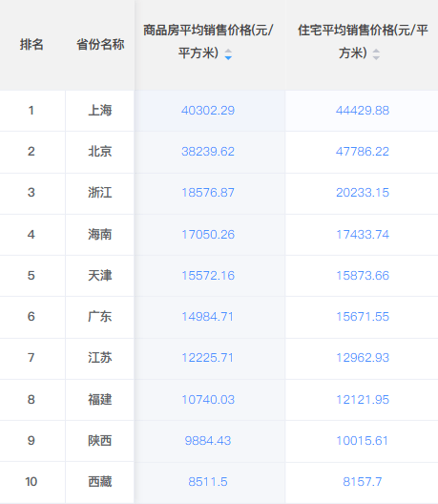
Task: Select the 上海 province cell
Action: [x=100, y=111]
